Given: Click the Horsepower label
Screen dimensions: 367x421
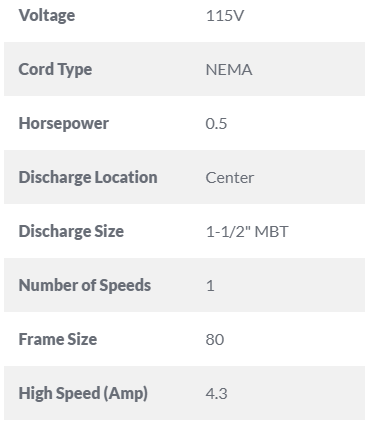Looking at the screenshot, I should pos(64,124).
